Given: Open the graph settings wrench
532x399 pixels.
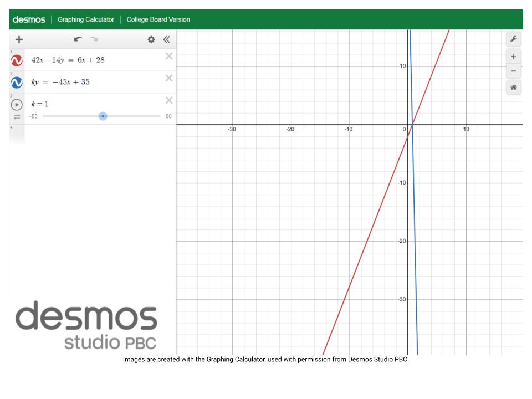Looking at the screenshot, I should pyautogui.click(x=514, y=39).
